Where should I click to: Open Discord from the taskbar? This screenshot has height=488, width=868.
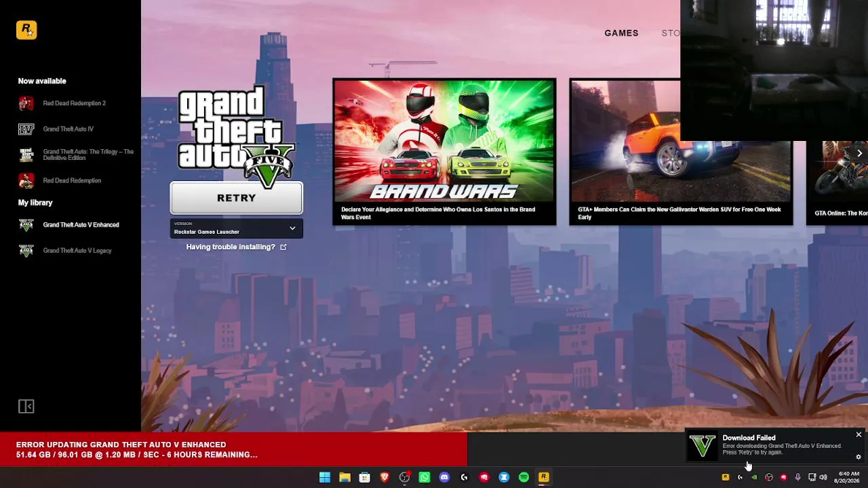444,477
